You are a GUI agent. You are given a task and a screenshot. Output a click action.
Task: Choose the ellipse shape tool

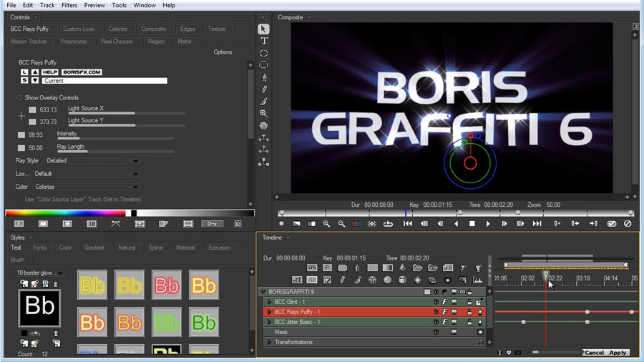tap(263, 54)
